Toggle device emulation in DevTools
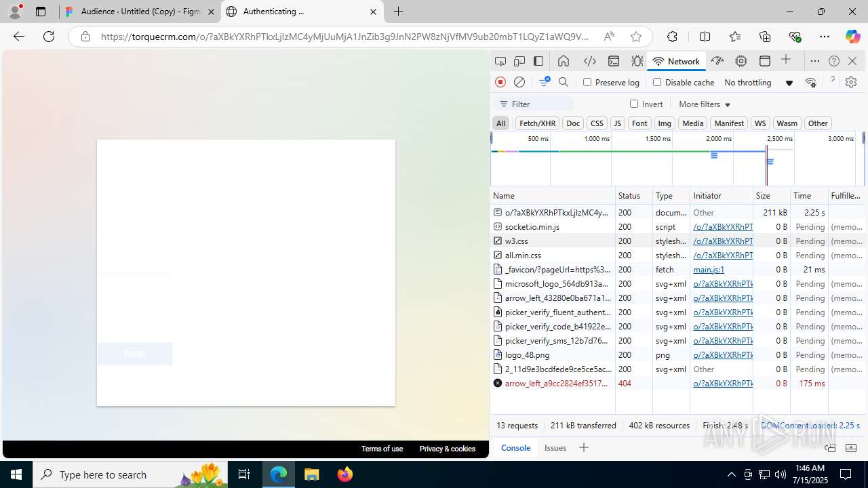This screenshot has height=488, width=868. point(519,61)
